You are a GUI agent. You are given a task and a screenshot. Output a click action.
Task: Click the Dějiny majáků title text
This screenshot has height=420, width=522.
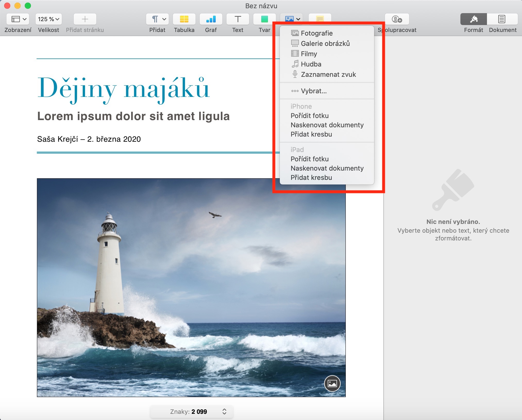124,88
